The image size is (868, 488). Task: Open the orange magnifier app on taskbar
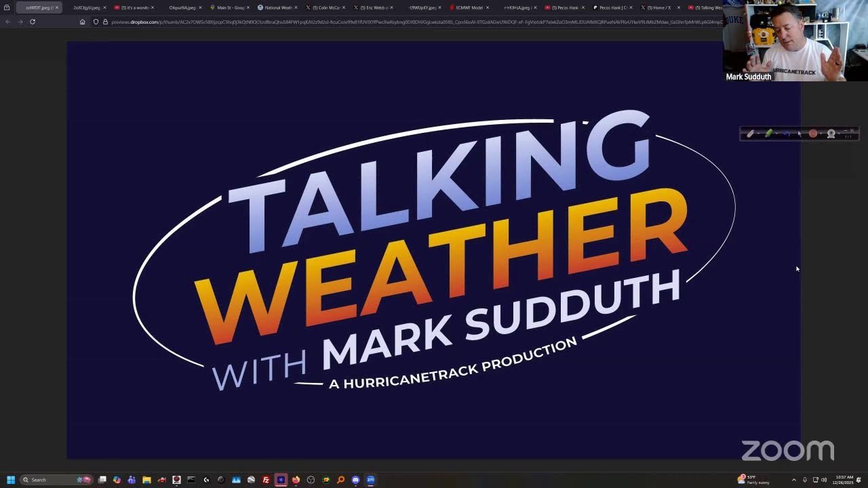[340, 480]
